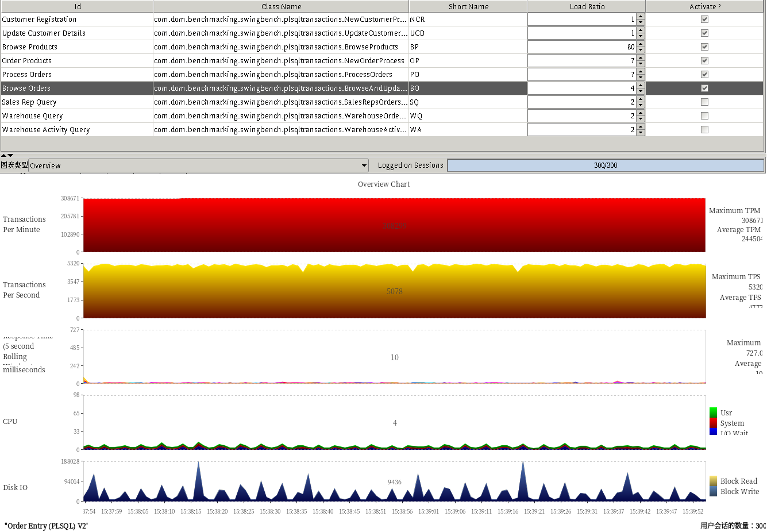
Task: Click the Logged on Sessions 300/300 progress bar
Action: (x=606, y=165)
